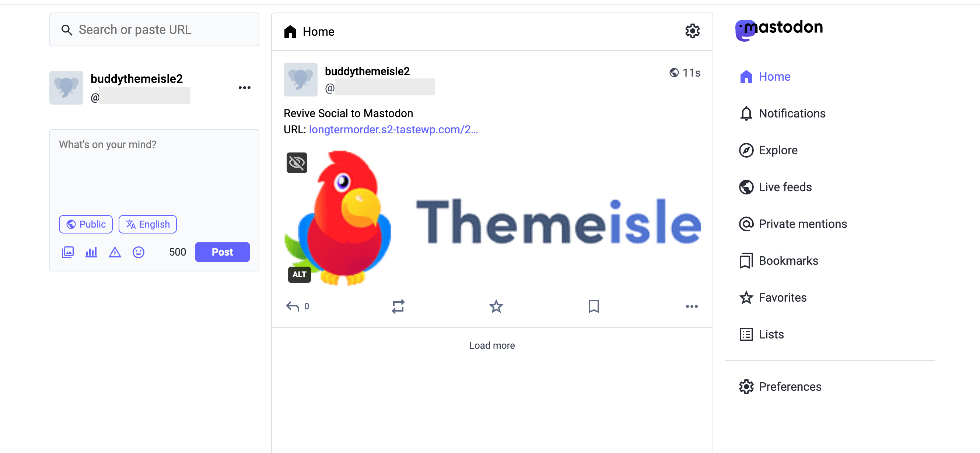Bookmark the Revive Social post
Viewport: 980px width, 453px height.
tap(594, 306)
